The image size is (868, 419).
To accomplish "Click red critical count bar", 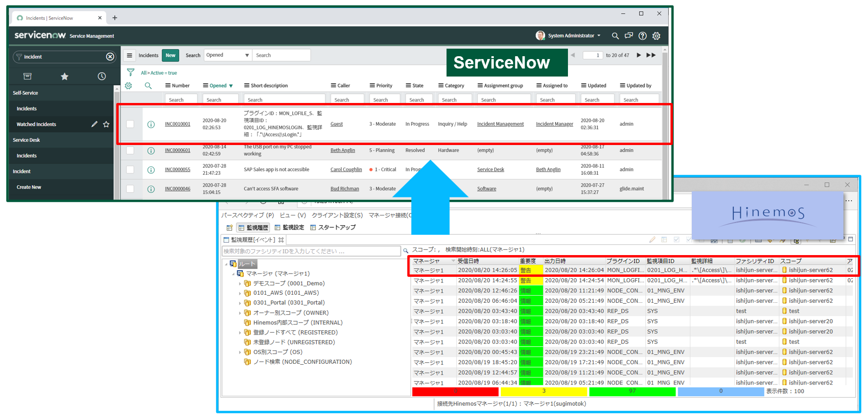I will pos(455,392).
